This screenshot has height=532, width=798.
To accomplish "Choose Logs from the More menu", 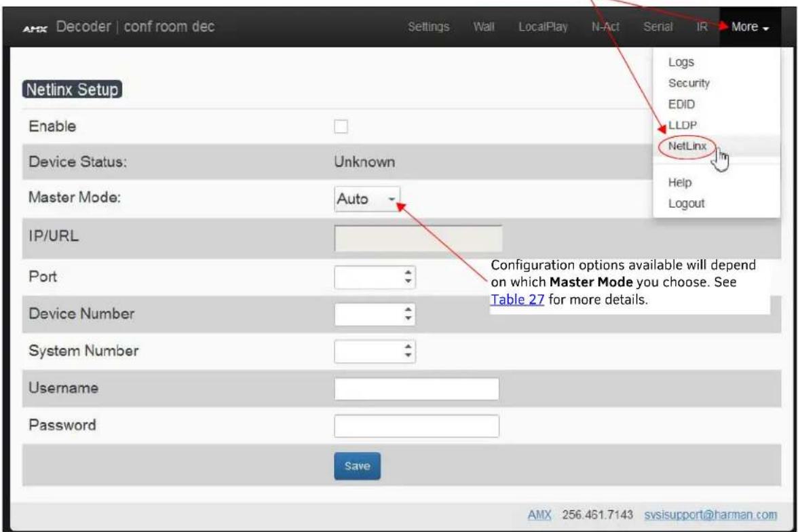I will tap(681, 62).
